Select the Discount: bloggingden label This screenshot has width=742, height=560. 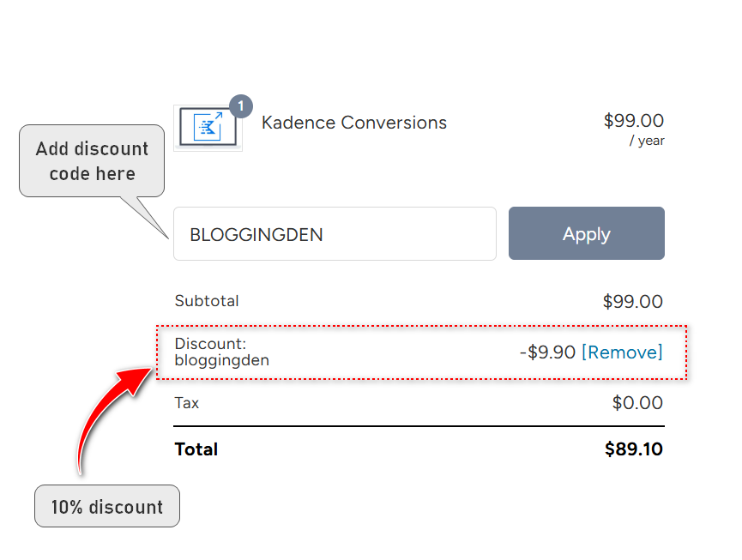(x=221, y=352)
